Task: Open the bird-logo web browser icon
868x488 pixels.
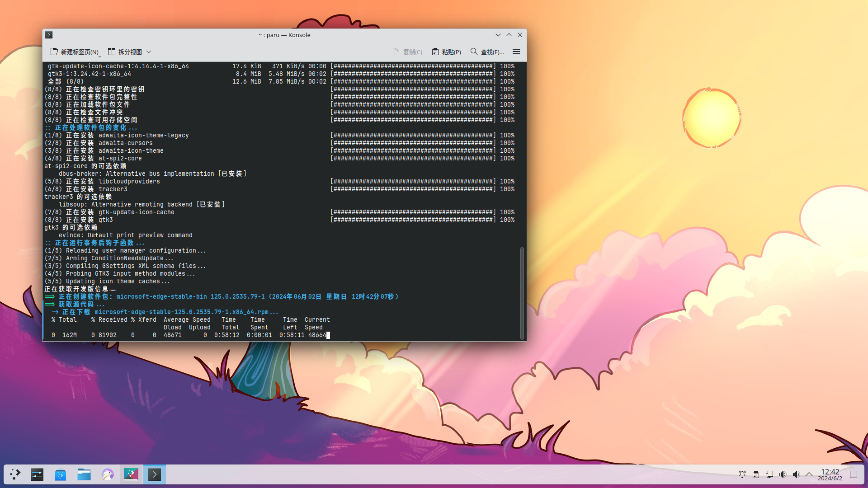Action: tap(108, 474)
